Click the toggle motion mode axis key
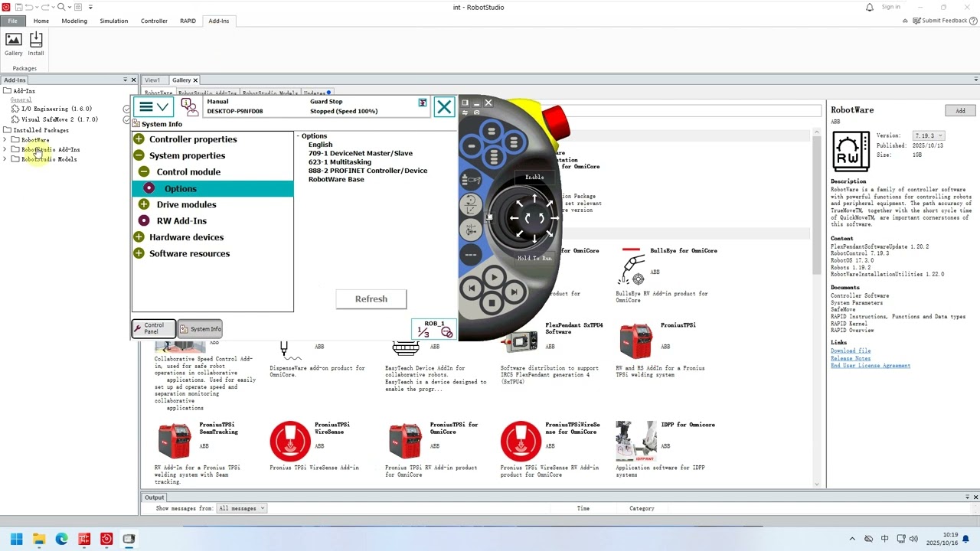 [470, 229]
